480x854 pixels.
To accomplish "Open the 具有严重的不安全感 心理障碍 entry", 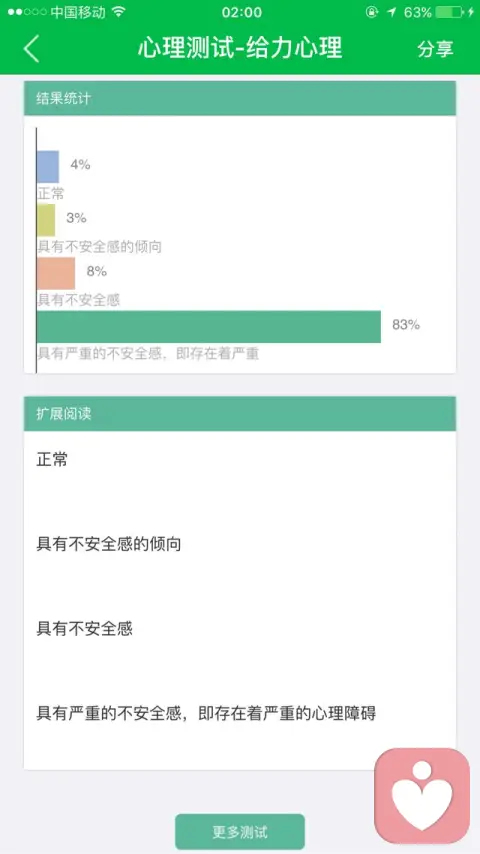I will click(x=206, y=713).
